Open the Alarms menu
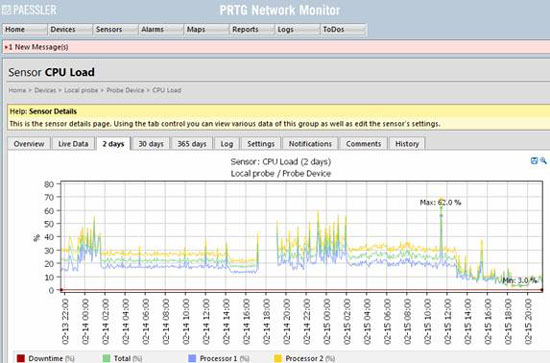The height and width of the screenshot is (363, 550). [161, 29]
